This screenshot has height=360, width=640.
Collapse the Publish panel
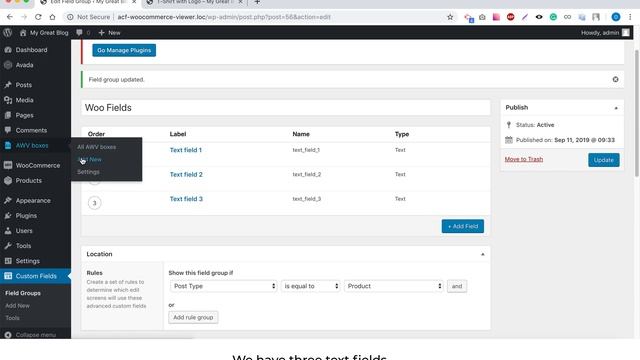[616, 108]
